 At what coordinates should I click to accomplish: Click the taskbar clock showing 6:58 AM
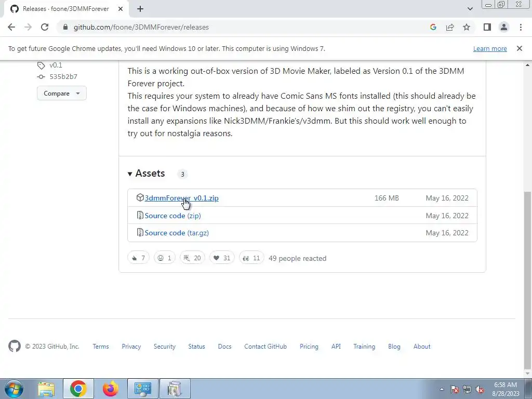pyautogui.click(x=506, y=389)
